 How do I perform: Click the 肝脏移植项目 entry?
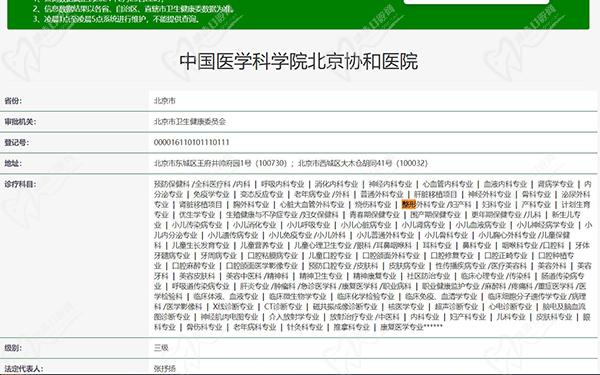pyautogui.click(x=435, y=194)
